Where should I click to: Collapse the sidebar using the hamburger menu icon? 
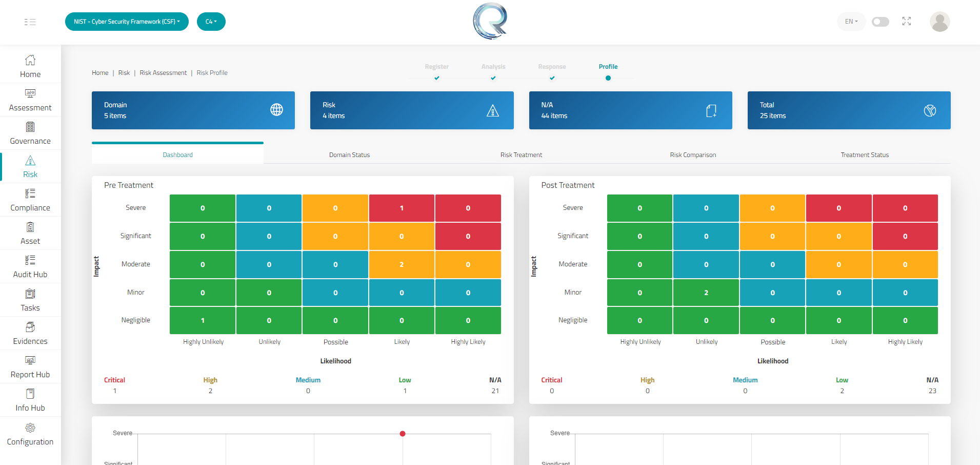click(30, 22)
